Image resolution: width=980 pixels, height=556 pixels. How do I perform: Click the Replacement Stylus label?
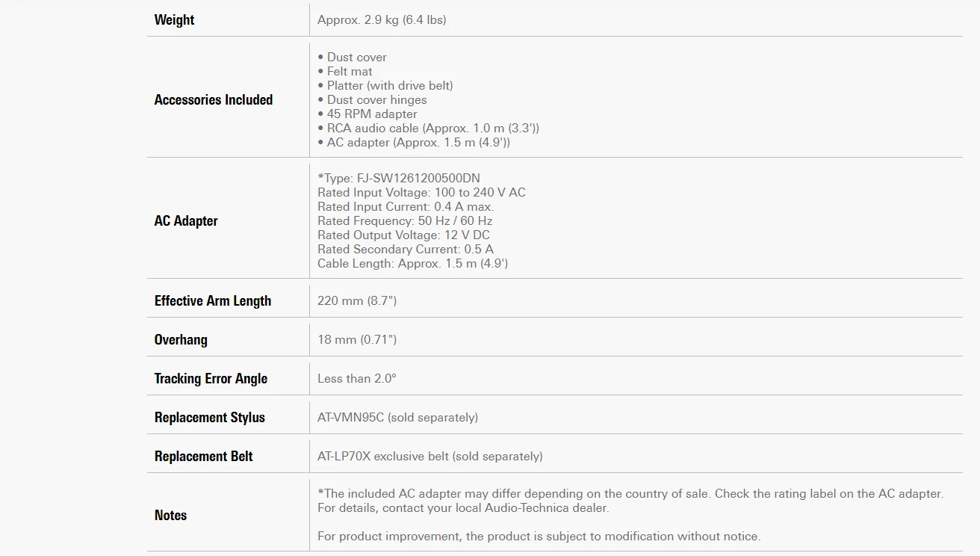coord(210,418)
